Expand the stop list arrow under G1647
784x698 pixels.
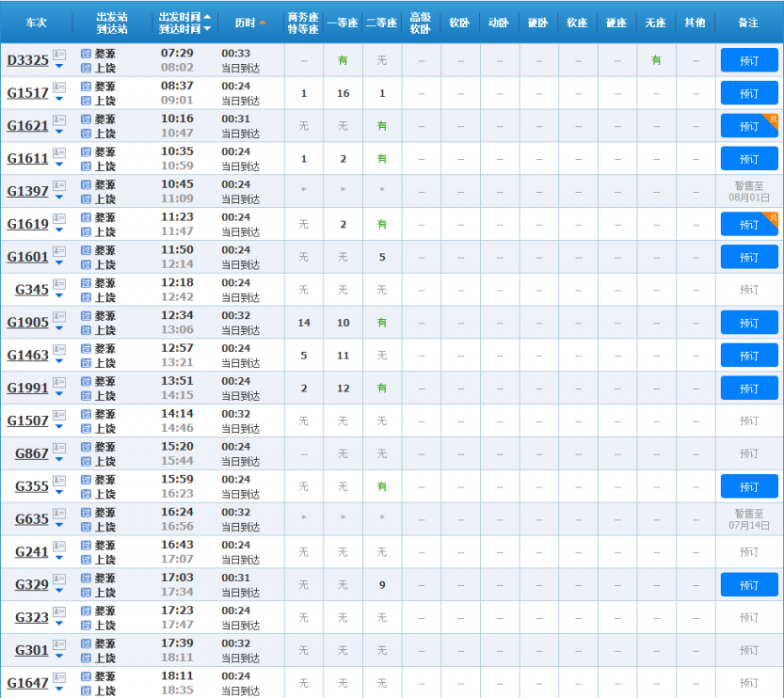tap(59, 689)
